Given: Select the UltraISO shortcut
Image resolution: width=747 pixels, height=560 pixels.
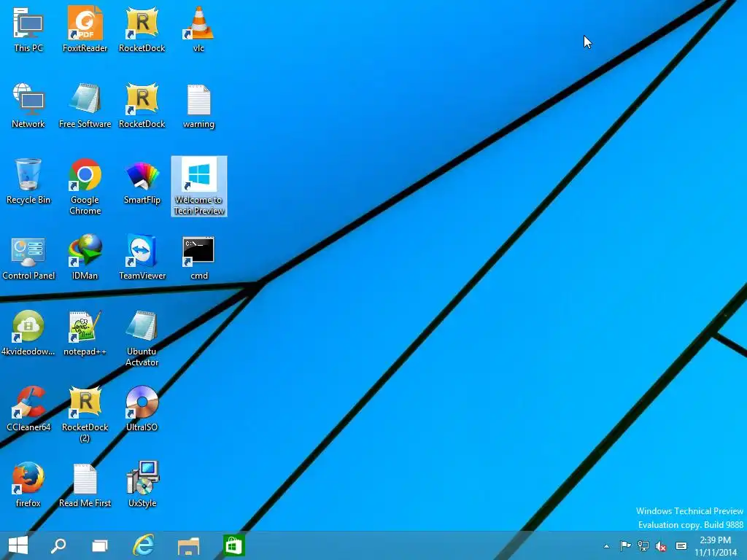Looking at the screenshot, I should 142,408.
